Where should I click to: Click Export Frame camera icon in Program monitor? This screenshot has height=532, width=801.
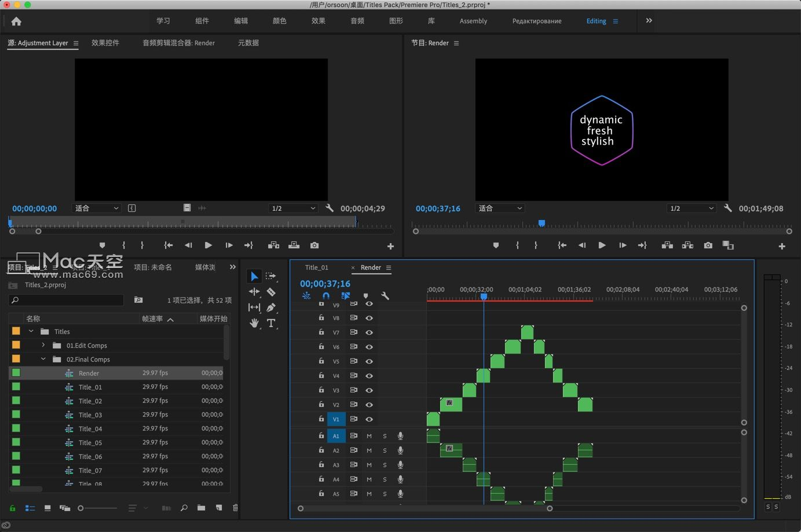(708, 245)
